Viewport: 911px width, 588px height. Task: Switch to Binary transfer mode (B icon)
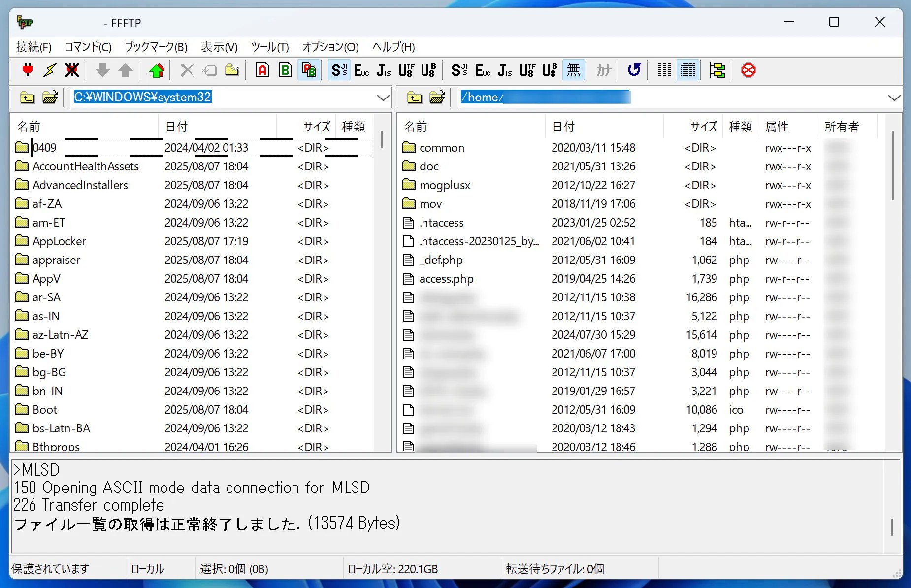click(285, 70)
